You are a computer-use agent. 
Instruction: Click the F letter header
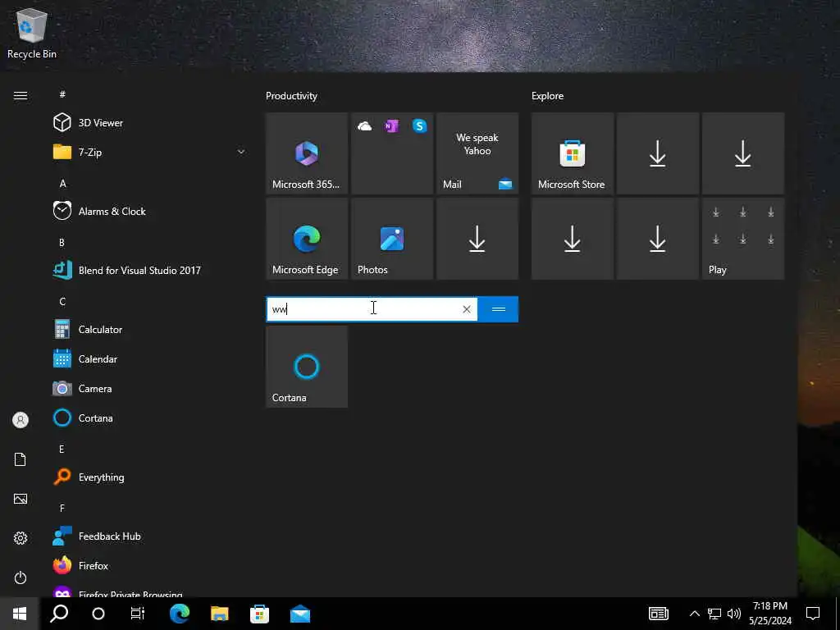tap(62, 508)
